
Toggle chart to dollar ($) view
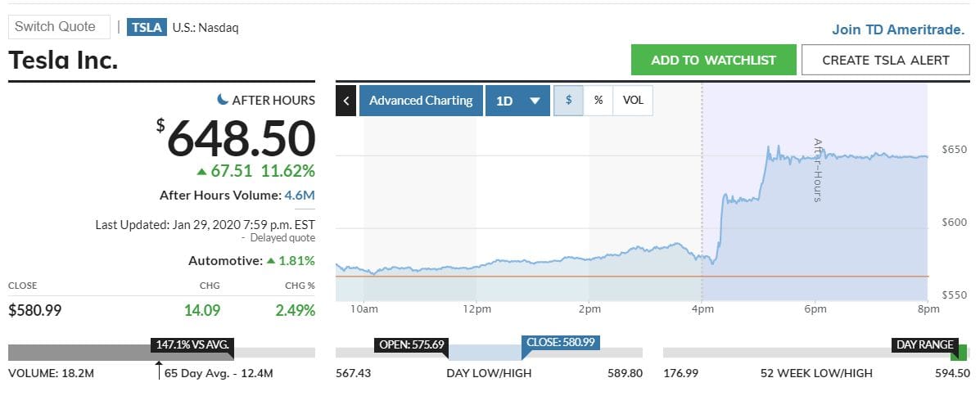[569, 101]
